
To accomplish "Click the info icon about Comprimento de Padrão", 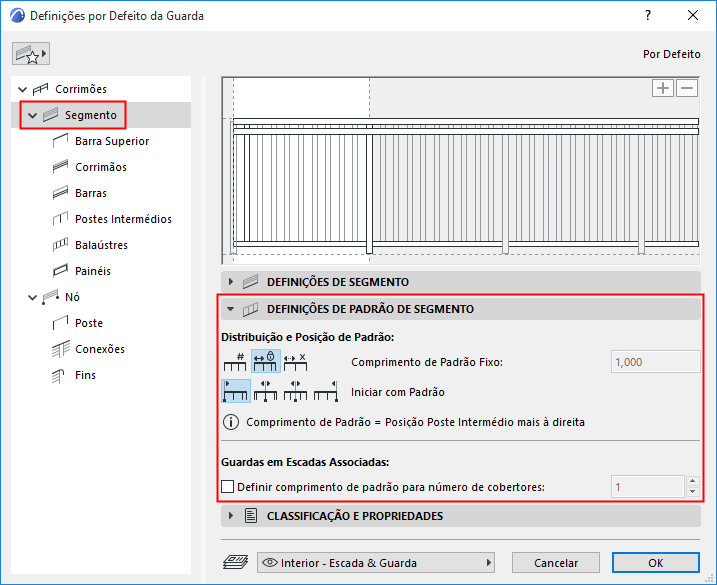I will tap(231, 422).
